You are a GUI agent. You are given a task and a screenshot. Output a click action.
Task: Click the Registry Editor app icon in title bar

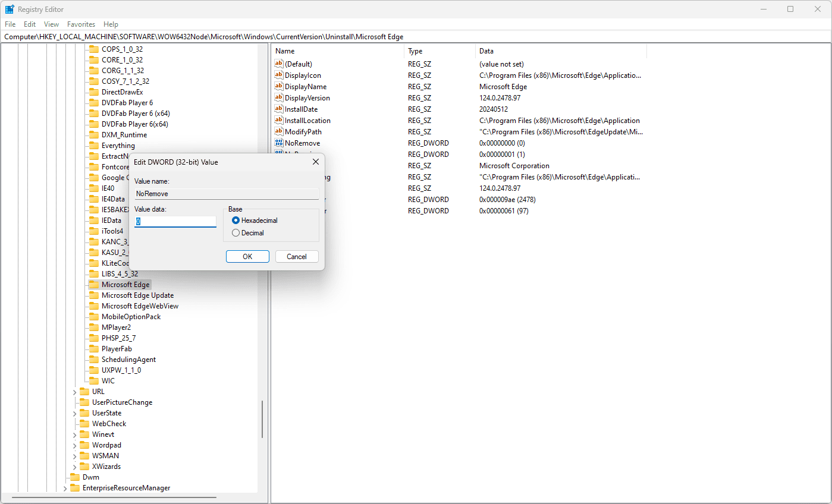tap(10, 10)
